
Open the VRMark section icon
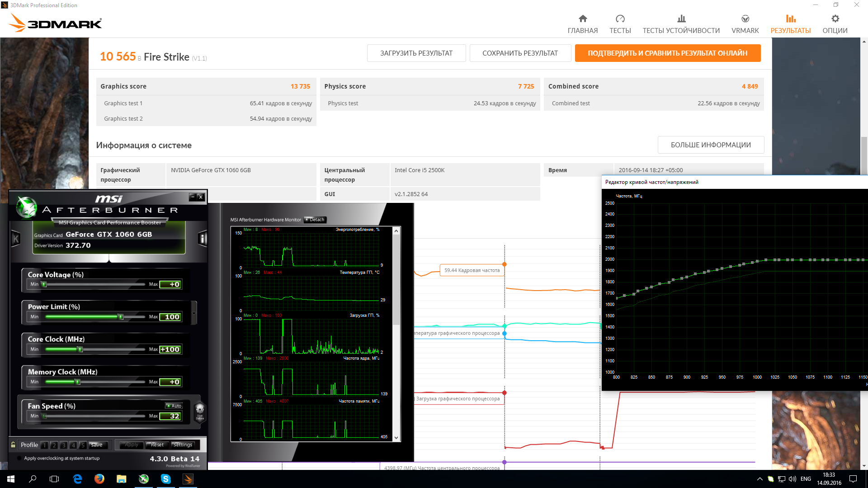point(745,19)
